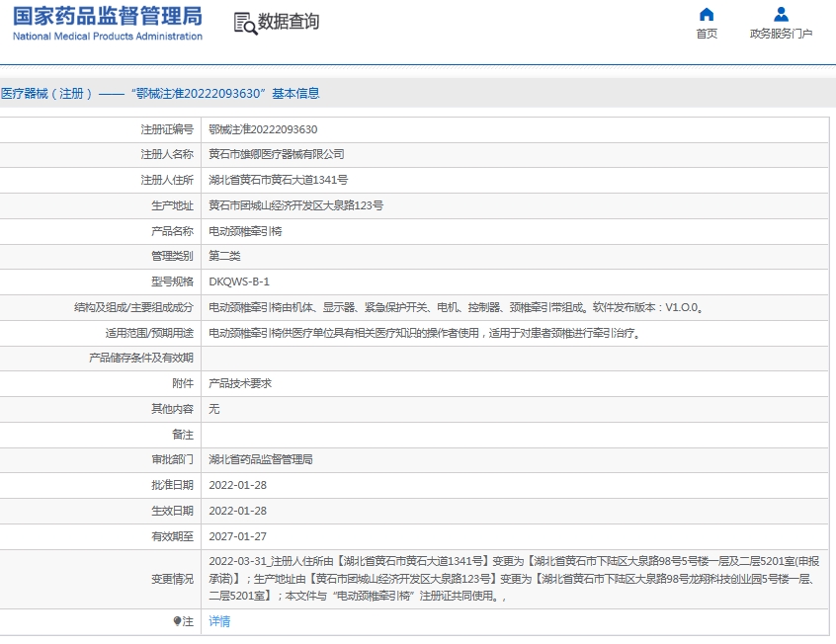Viewport: 836px width, 644px height.
Task: Click the 注册证编号 row label
Action: (x=167, y=129)
